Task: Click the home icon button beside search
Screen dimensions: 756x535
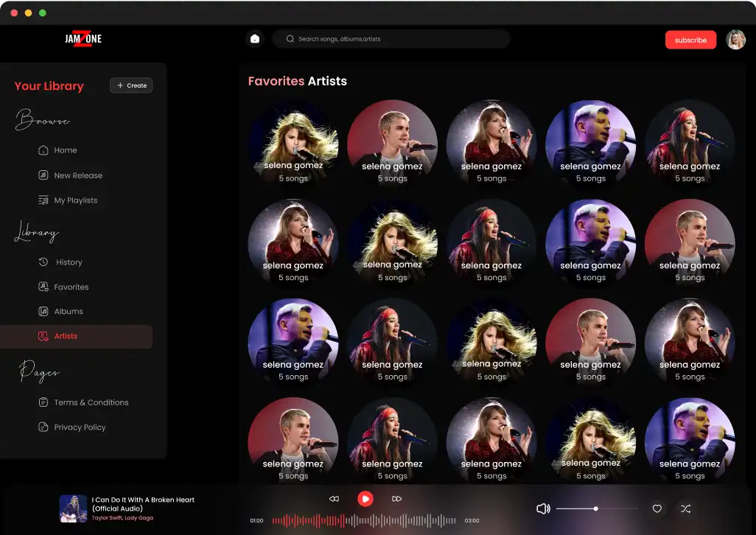Action: [254, 39]
